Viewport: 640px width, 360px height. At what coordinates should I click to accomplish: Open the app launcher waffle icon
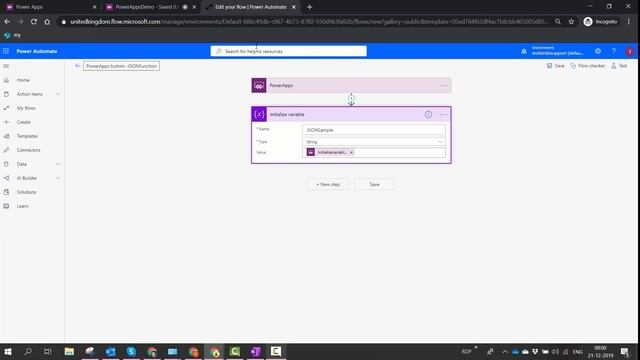tap(6, 51)
